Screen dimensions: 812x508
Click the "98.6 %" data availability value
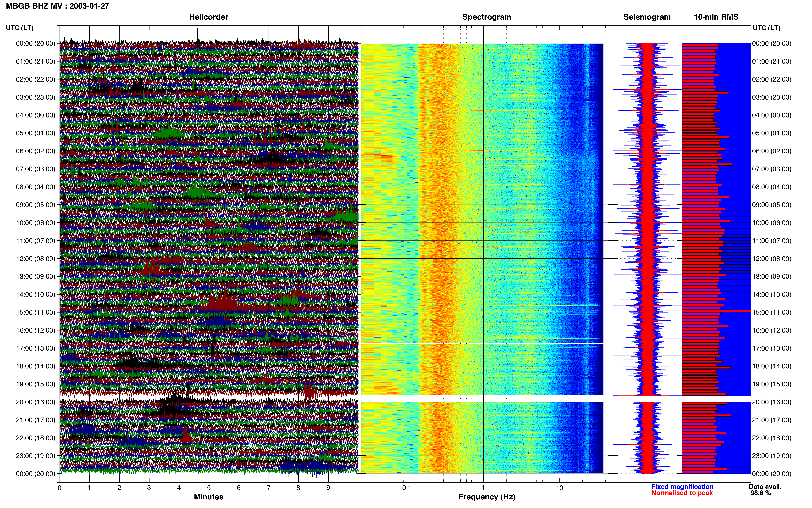pos(761,493)
